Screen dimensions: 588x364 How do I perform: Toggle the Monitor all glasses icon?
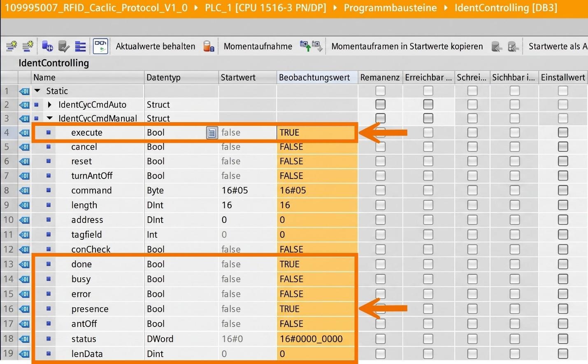(x=100, y=46)
